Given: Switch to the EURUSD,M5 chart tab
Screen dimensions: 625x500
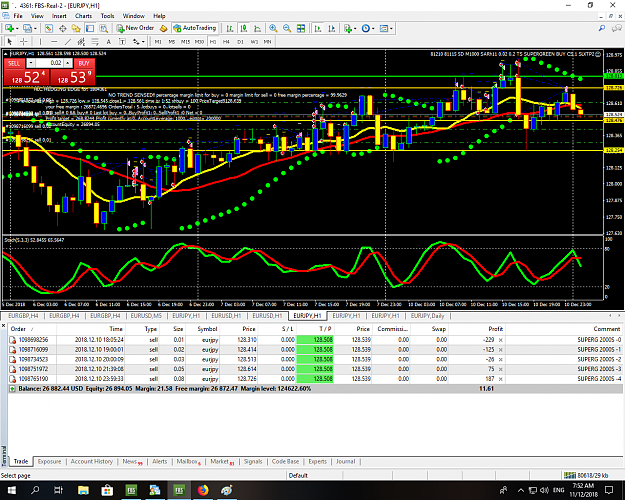Looking at the screenshot, I should click(x=146, y=316).
